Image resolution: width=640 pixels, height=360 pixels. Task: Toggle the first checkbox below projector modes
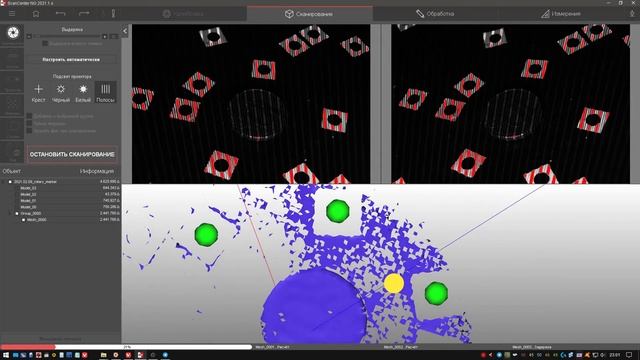point(29,116)
